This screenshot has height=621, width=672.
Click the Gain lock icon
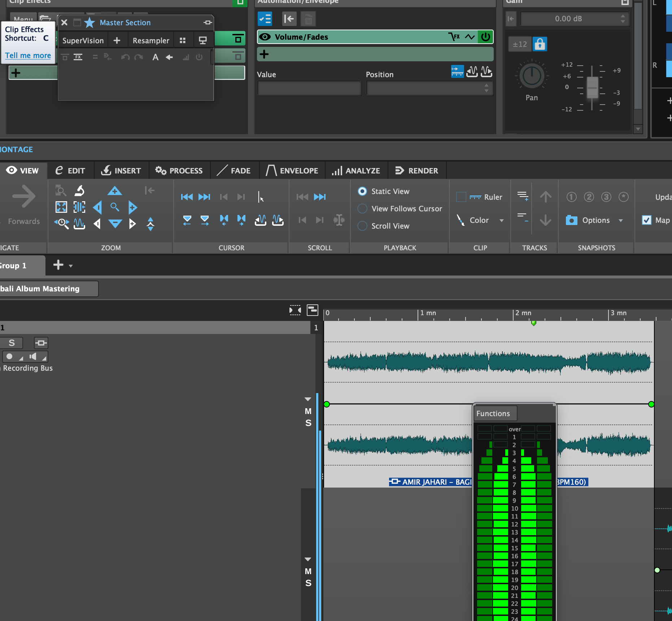(x=540, y=44)
